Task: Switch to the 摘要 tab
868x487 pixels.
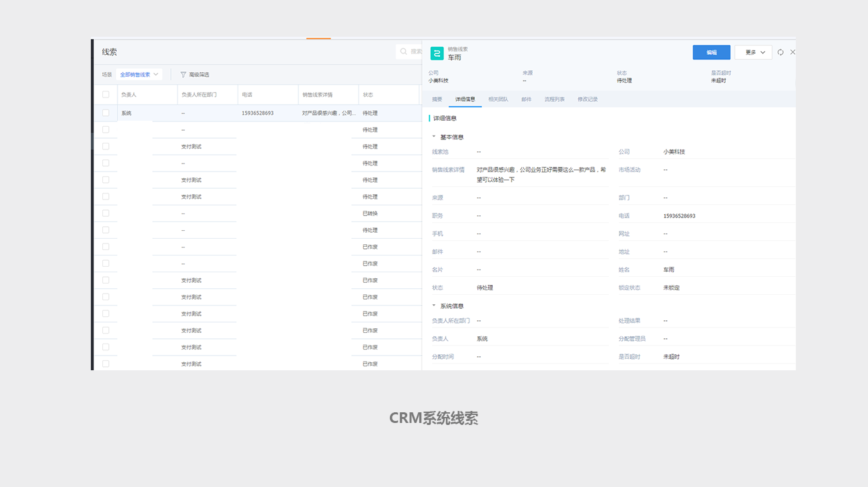Action: click(437, 99)
